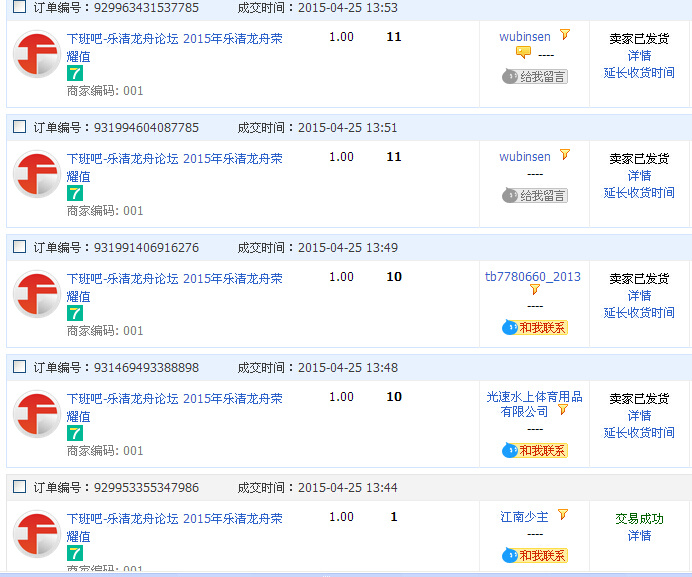
Task: Open buyer 江南少主 profile
Action: pos(524,517)
